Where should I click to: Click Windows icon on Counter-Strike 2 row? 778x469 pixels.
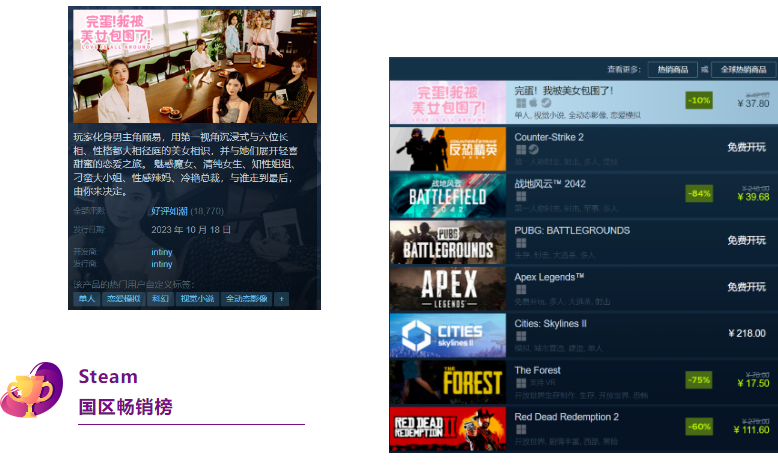(x=520, y=149)
